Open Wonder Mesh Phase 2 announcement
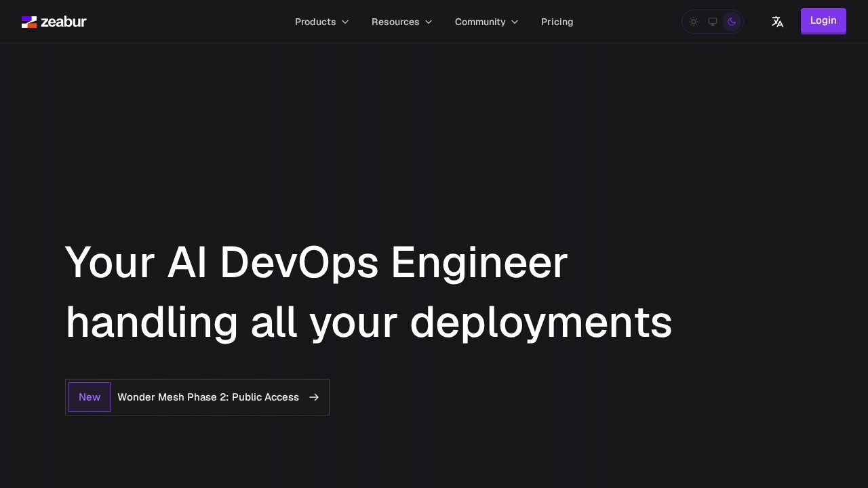This screenshot has width=868, height=488. coord(197,397)
